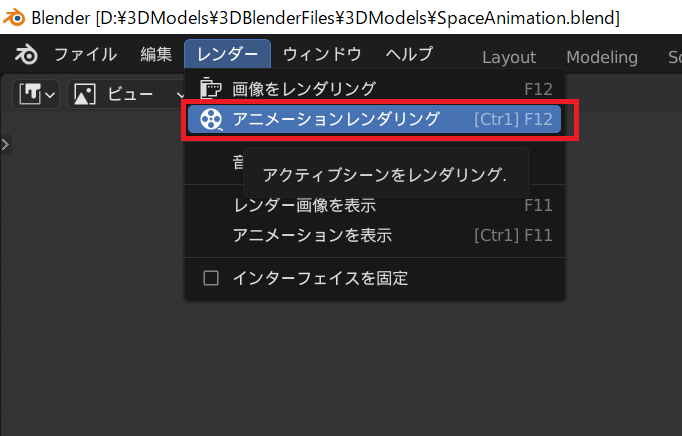Open the ファイル menu
682x436 pixels.
(86, 55)
